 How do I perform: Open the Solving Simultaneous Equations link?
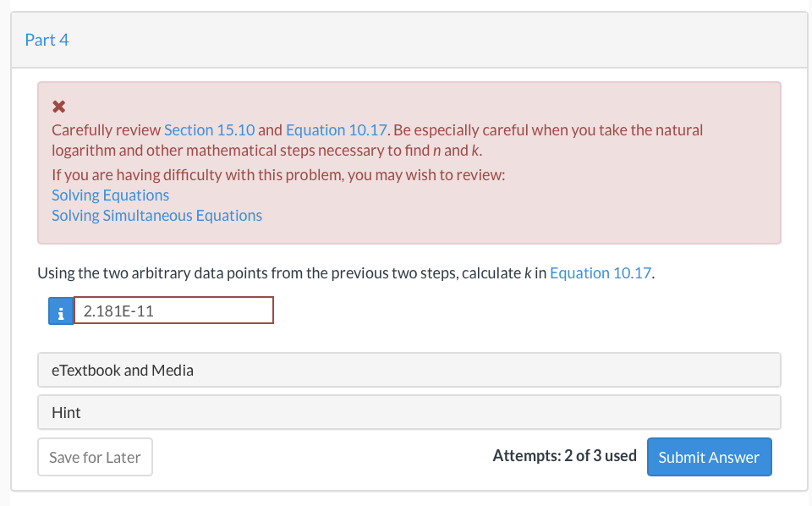pyautogui.click(x=156, y=216)
